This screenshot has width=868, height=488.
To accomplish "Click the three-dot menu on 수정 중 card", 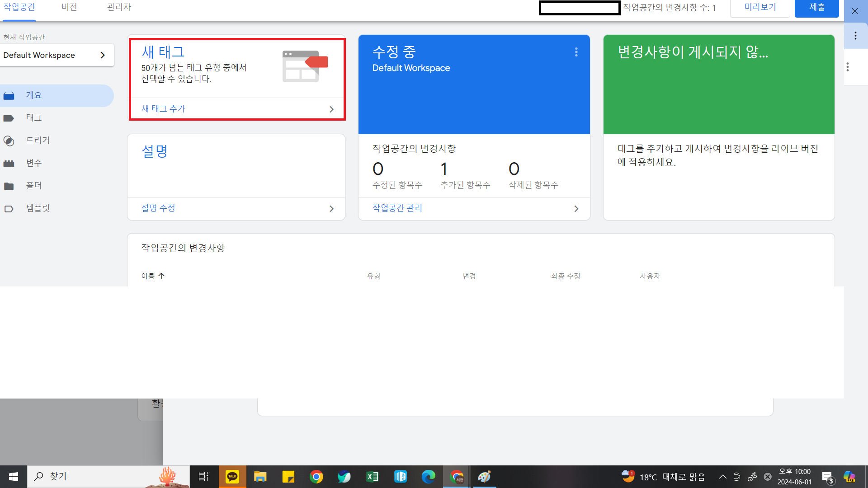I will (576, 52).
